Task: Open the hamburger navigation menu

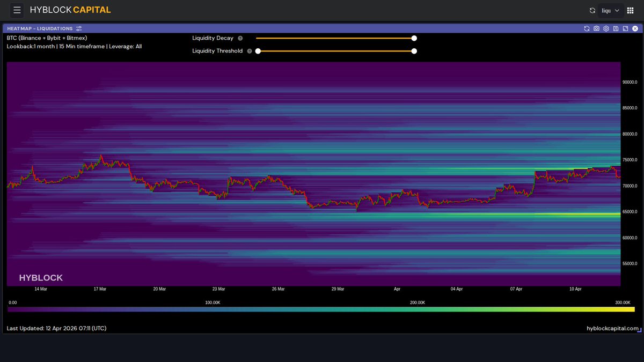Action: 17,10
